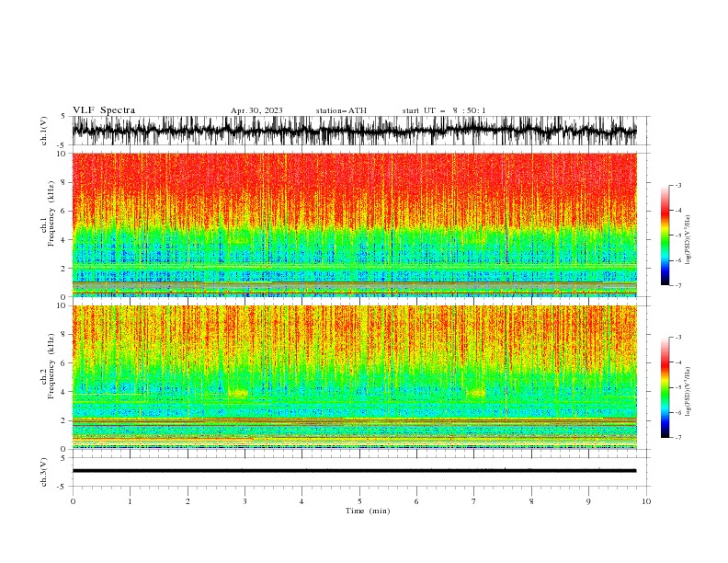Click time axis tick label "5"
The image size is (728, 563).
pos(359,501)
